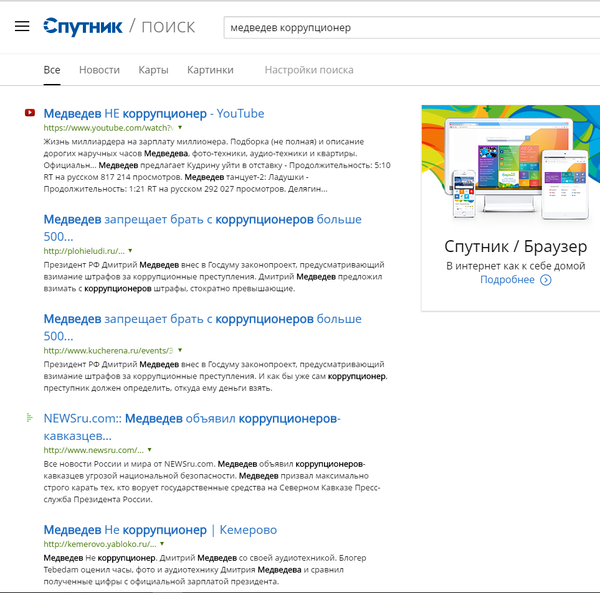The image size is (600, 593).
Task: Expand the arrow next to kemerovo.yabloko.ru URL
Action: pos(163,543)
